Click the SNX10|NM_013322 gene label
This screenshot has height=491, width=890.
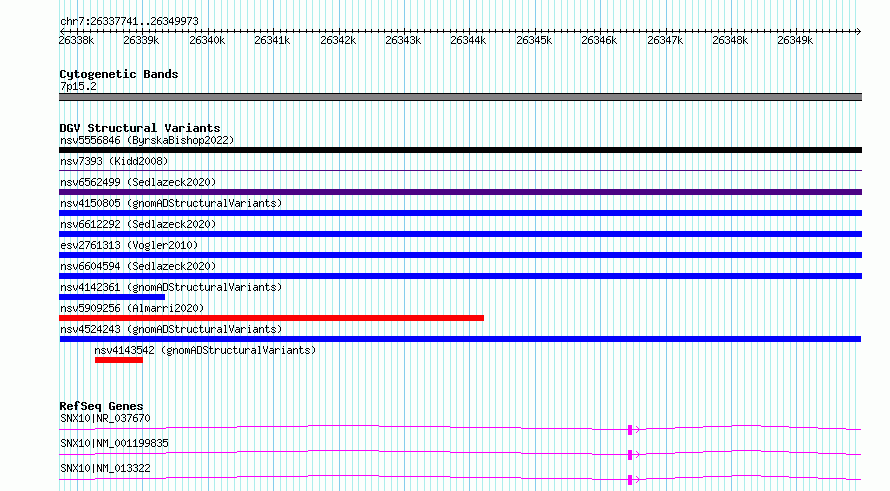[105, 468]
